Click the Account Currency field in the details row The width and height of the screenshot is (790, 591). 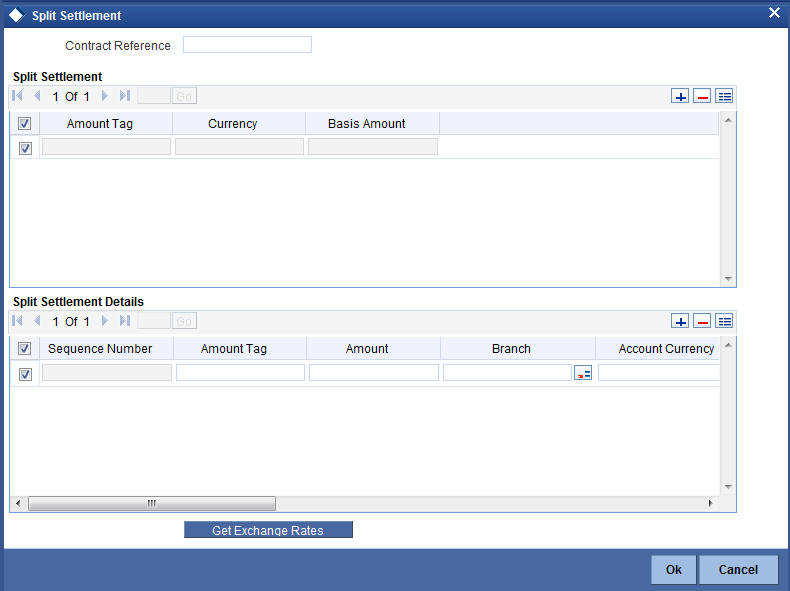[x=659, y=373]
